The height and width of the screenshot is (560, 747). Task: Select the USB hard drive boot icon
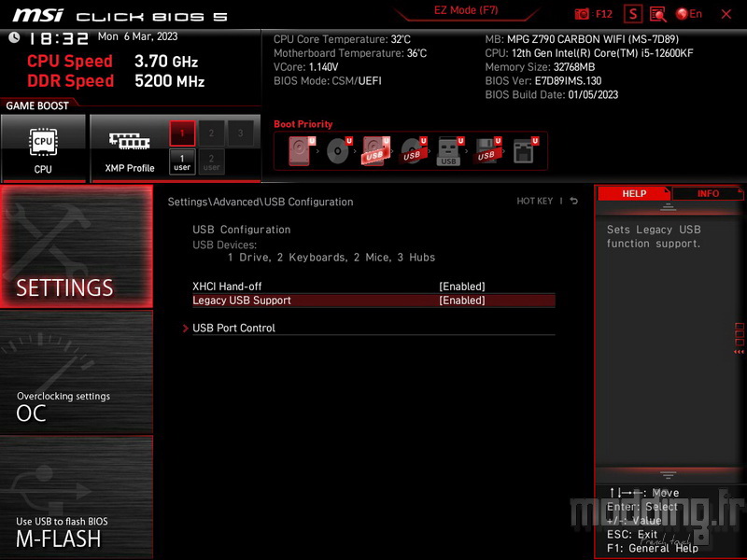coord(376,150)
